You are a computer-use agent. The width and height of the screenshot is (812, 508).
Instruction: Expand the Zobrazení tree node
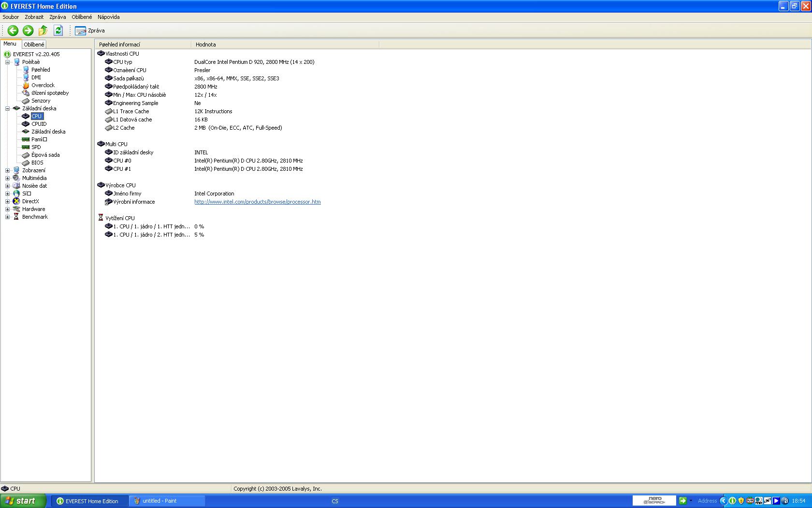pos(7,170)
